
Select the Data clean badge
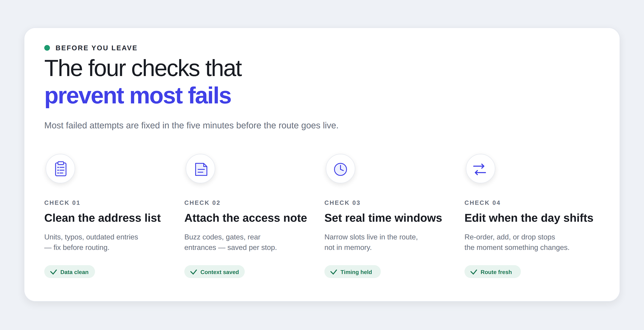click(x=70, y=272)
